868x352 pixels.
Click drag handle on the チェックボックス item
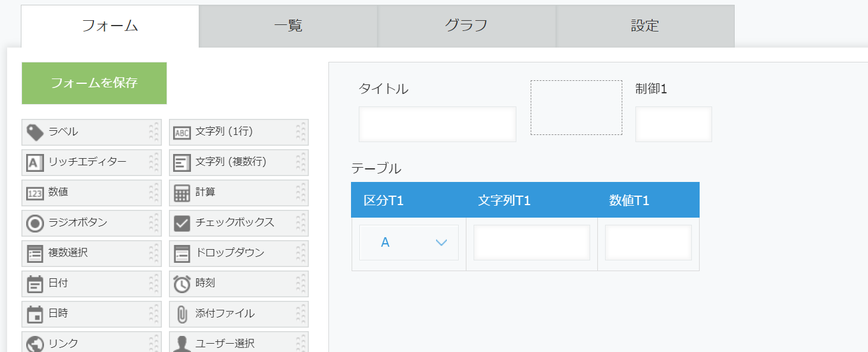pyautogui.click(x=300, y=223)
